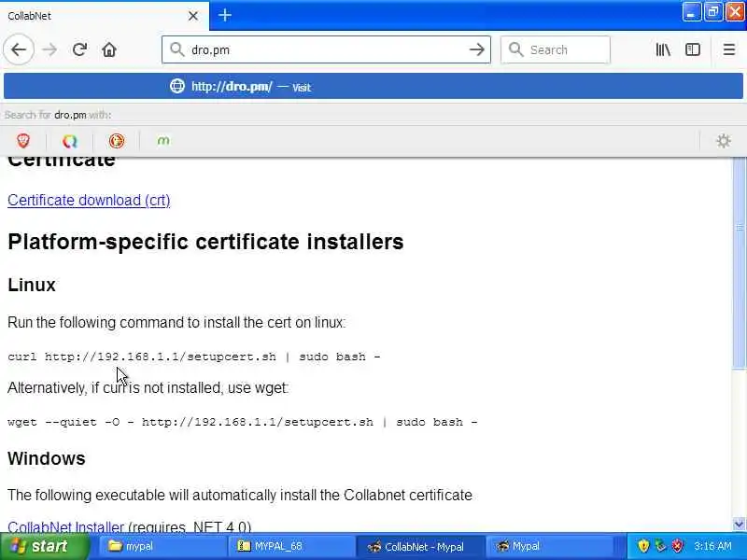Image resolution: width=747 pixels, height=560 pixels.
Task: Switch to CollabNet - Mypal taskbar button
Action: click(419, 546)
